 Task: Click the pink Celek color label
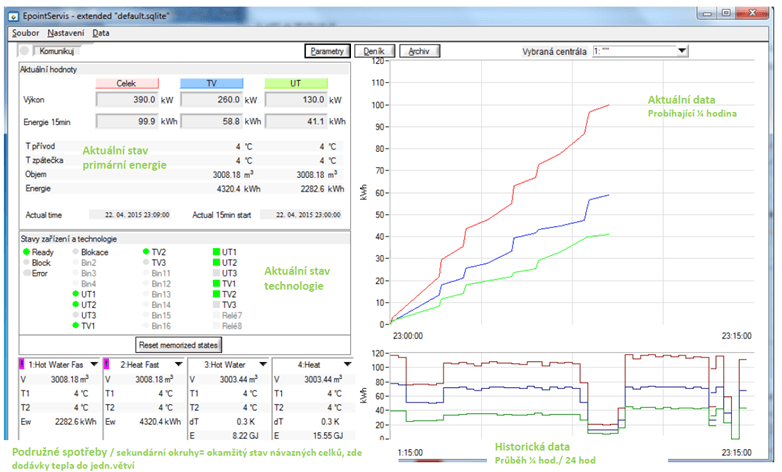tap(127, 83)
